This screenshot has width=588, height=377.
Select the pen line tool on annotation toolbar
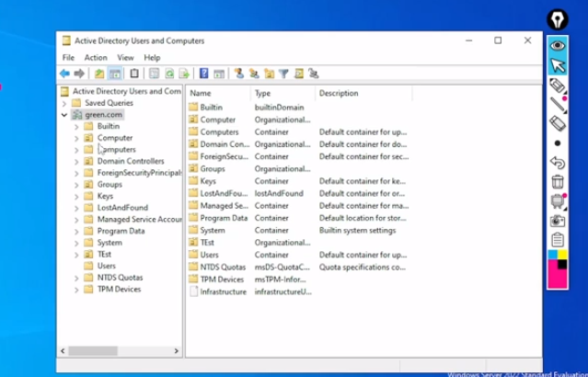(x=558, y=105)
